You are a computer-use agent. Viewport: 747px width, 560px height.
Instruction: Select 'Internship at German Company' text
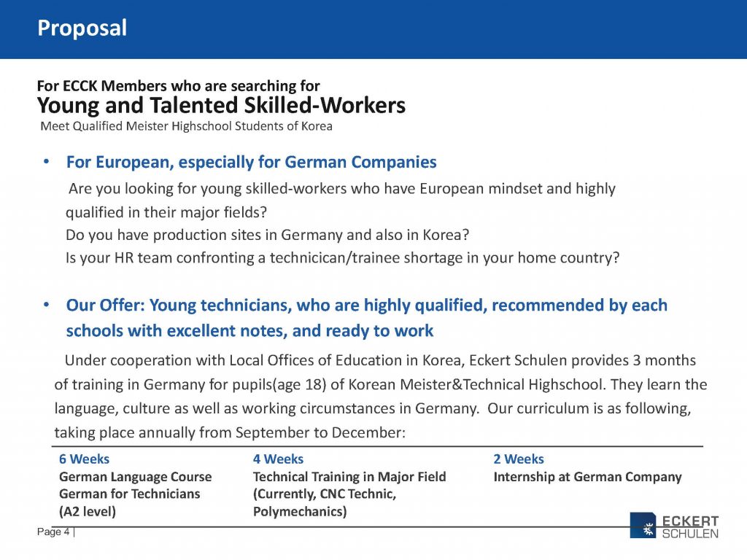coord(587,477)
